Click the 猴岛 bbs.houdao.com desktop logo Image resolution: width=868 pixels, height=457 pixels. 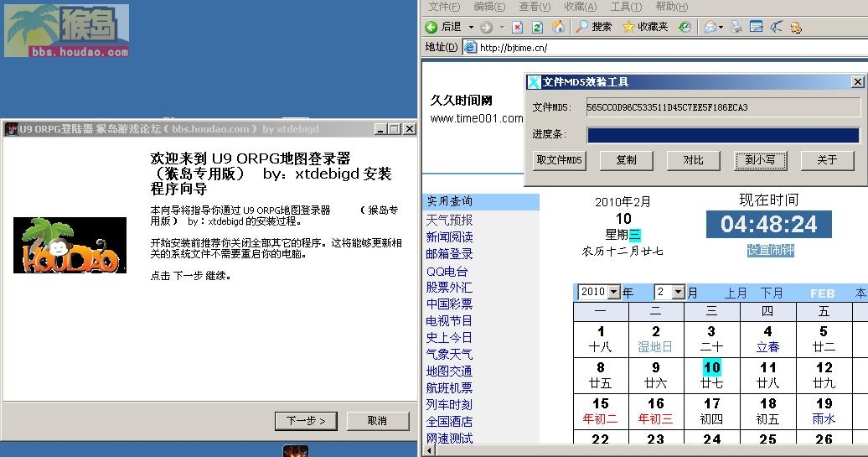click(x=66, y=30)
